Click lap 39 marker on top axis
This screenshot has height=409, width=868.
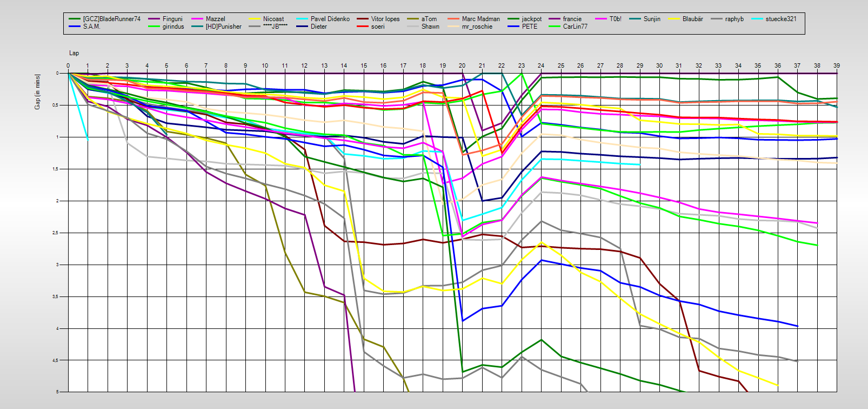click(x=837, y=65)
